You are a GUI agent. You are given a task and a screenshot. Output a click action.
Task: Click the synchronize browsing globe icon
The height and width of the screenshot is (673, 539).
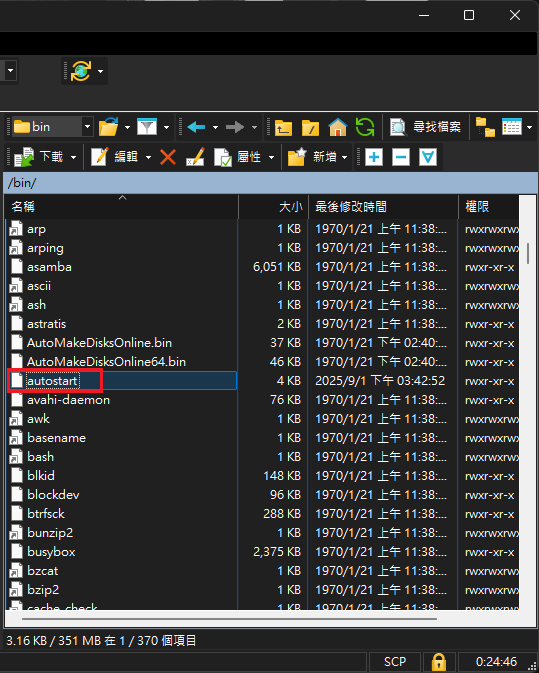pyautogui.click(x=81, y=71)
